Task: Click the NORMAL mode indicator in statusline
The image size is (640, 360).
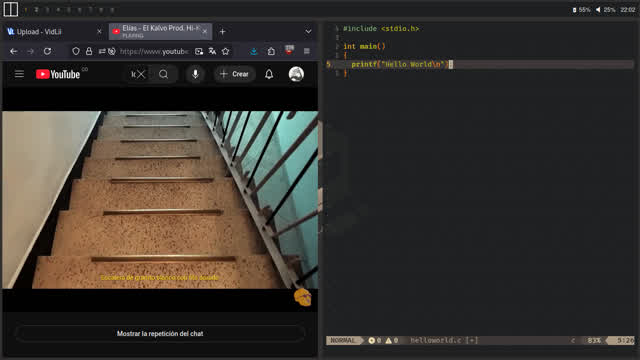Action: (x=343, y=340)
